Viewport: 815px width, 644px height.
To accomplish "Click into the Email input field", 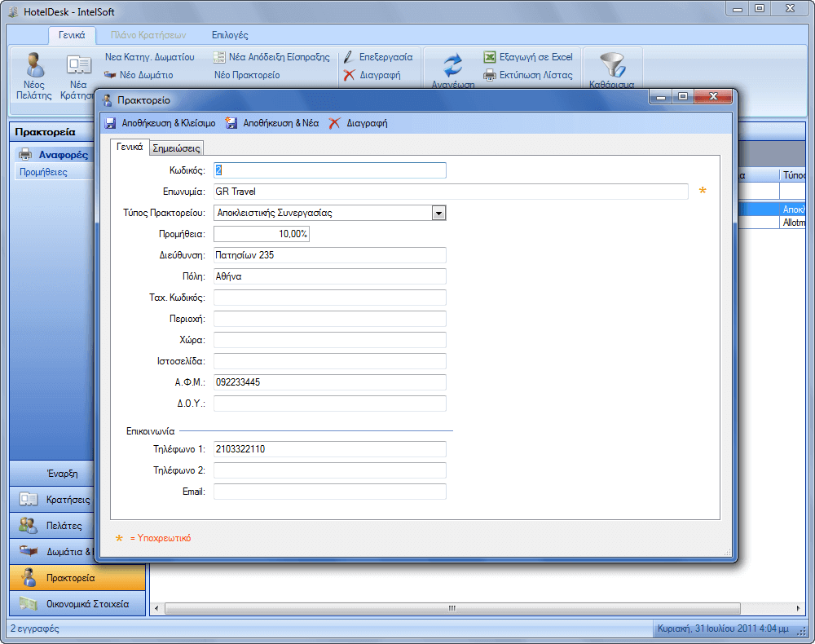I will [x=329, y=492].
